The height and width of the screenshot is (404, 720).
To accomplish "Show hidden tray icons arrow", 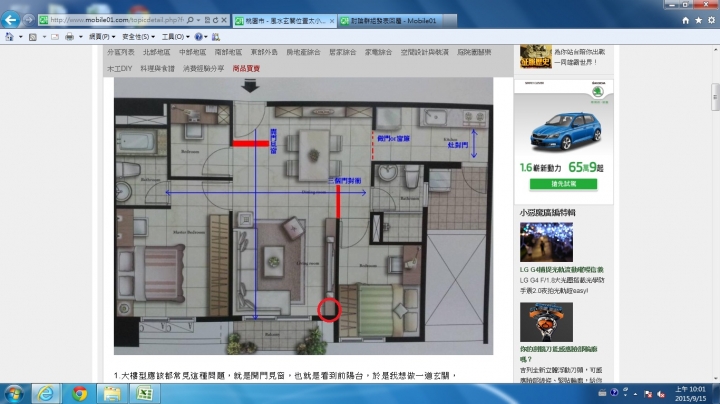I will point(636,394).
